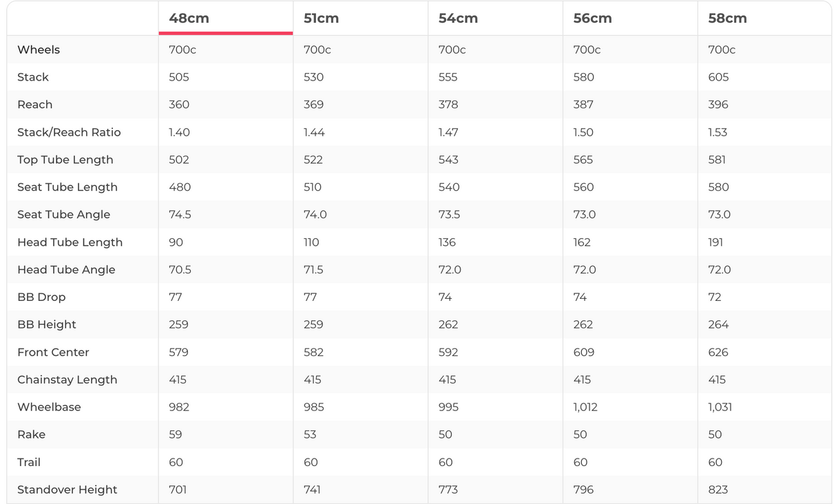Viewport: 836px width, 504px height.
Task: Select the 1.47 stack/reach ratio cell
Action: click(x=448, y=132)
